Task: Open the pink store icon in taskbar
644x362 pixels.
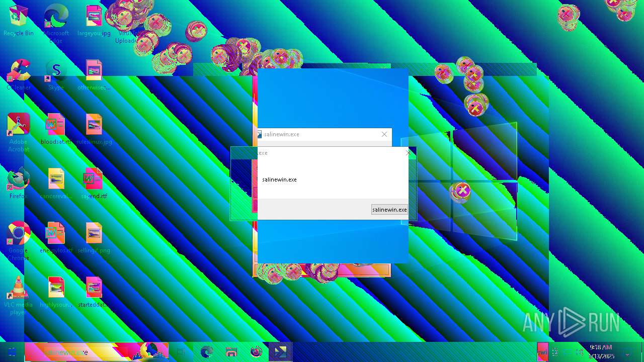Action: click(231, 352)
